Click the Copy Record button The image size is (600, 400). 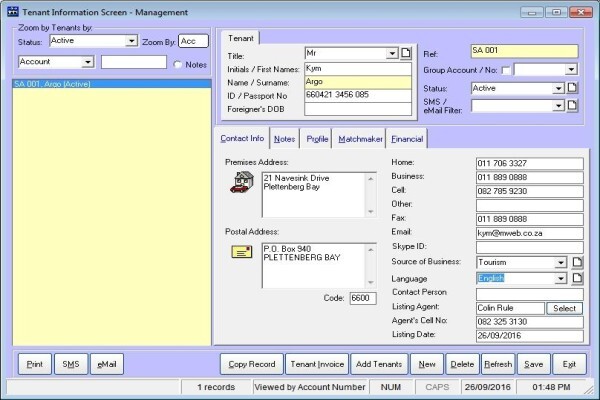pos(252,364)
